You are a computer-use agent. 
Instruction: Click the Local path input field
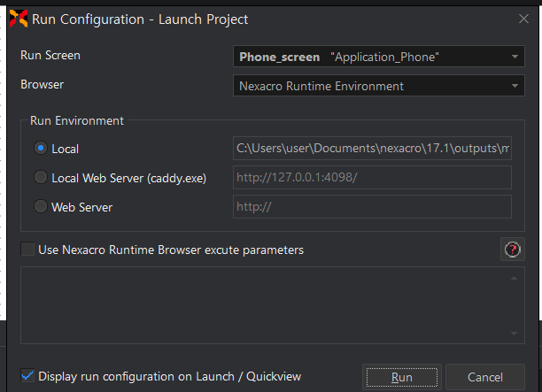(372, 148)
